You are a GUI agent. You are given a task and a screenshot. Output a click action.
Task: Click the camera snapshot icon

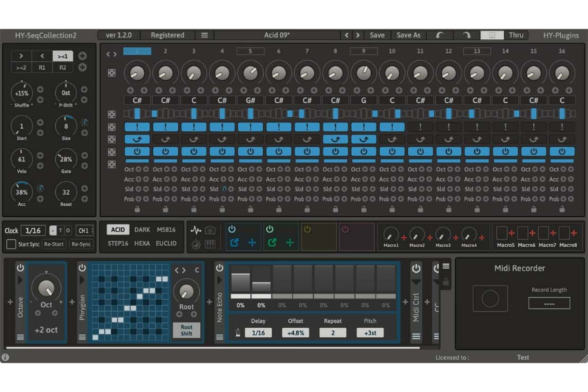[x=210, y=229]
